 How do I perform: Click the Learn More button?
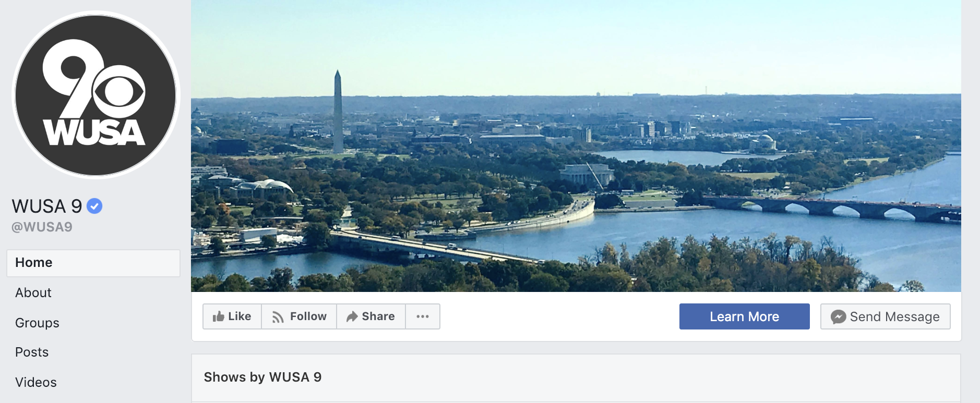744,316
